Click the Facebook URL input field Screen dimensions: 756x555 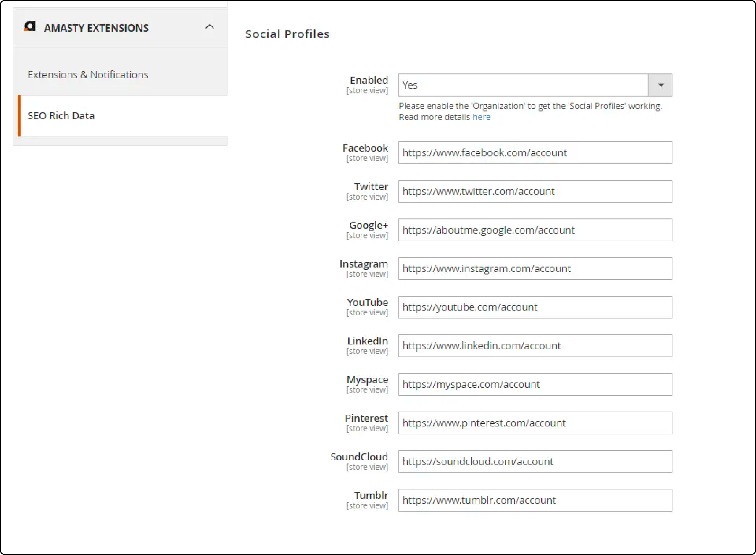[x=535, y=153]
